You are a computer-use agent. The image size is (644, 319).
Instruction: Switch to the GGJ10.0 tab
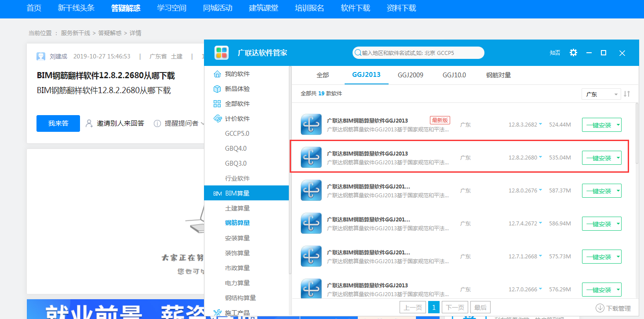coord(454,75)
